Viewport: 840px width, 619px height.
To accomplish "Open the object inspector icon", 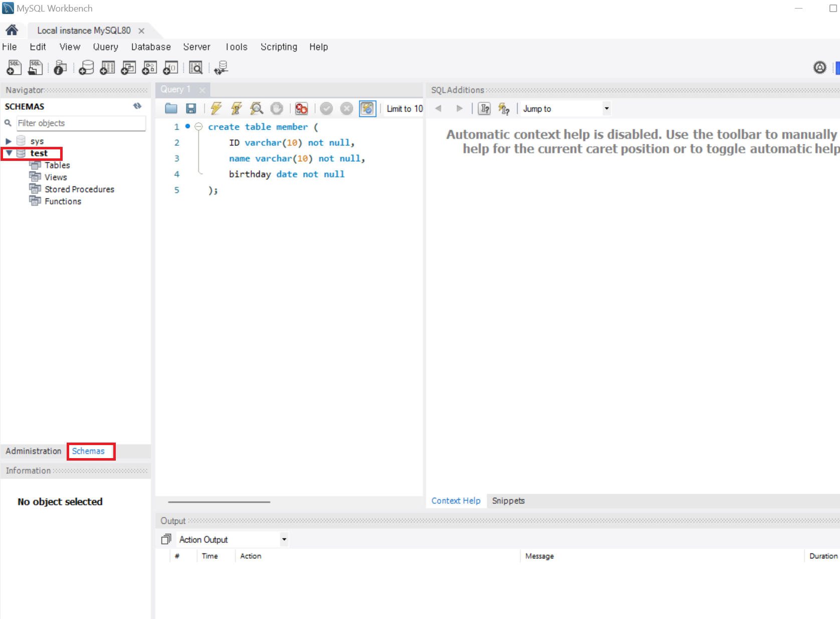I will coord(60,67).
